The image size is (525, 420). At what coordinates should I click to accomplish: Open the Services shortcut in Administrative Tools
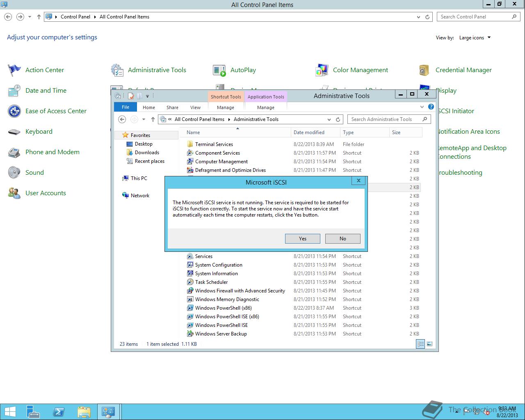[x=203, y=256]
